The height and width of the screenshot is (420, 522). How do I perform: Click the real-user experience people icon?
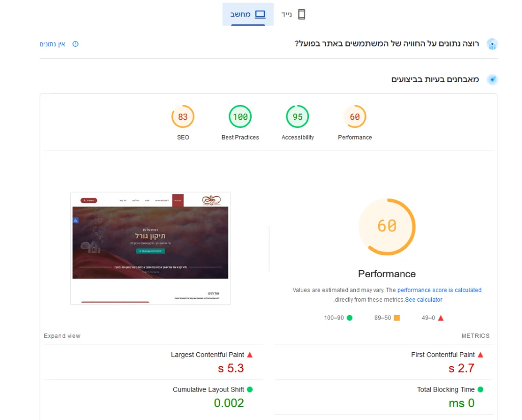492,44
